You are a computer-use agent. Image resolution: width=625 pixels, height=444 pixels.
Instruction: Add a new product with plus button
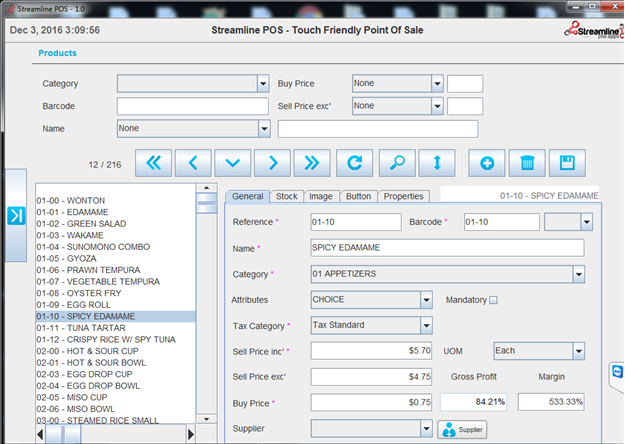[x=487, y=163]
